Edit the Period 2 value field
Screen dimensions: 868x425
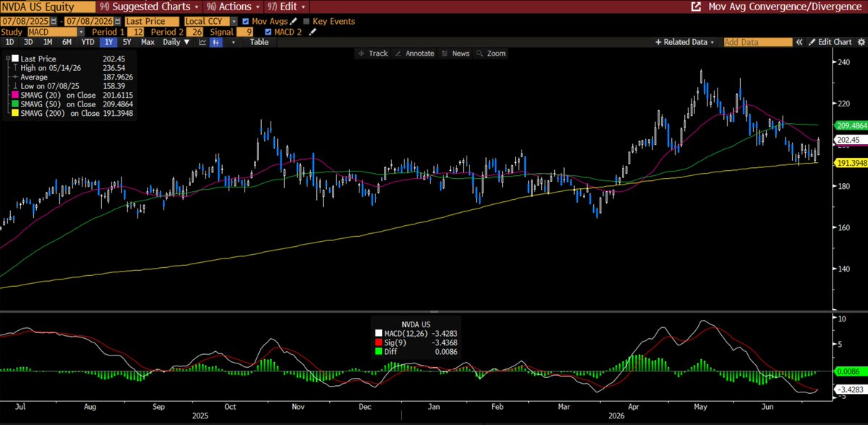point(193,32)
